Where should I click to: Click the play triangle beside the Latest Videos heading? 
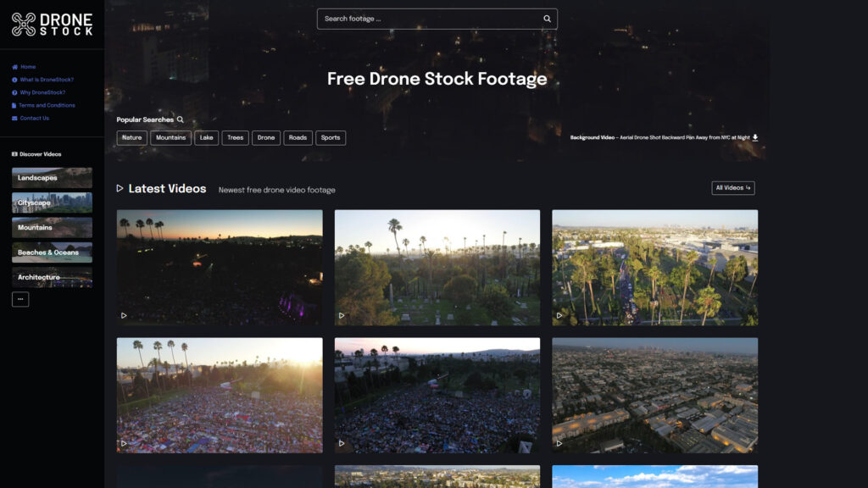tap(120, 189)
